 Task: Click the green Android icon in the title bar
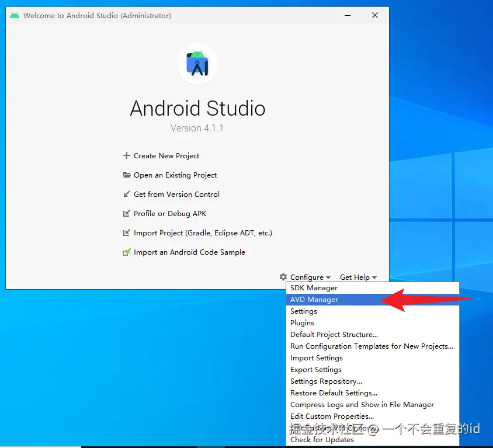click(x=15, y=15)
